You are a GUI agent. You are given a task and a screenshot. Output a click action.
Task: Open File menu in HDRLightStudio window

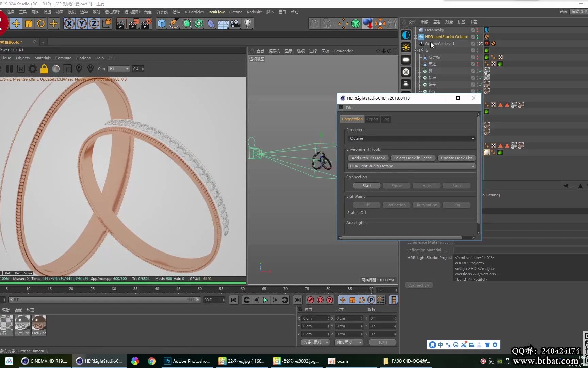(349, 108)
